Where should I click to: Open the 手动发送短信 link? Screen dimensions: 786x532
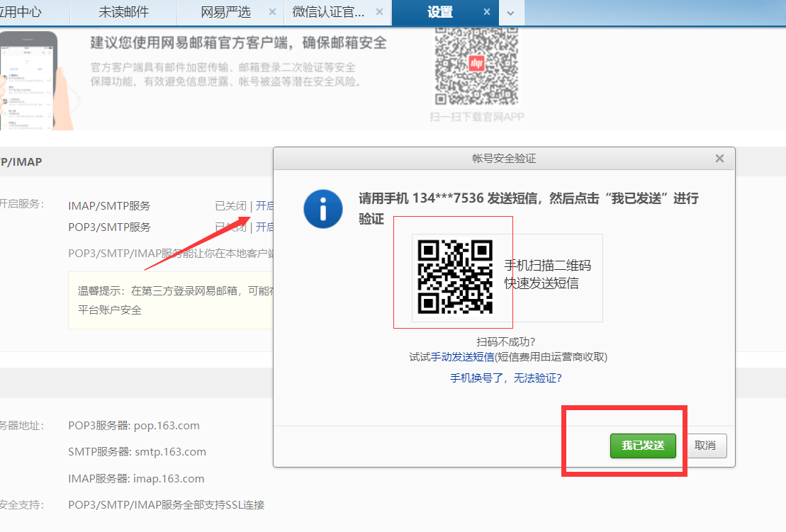pyautogui.click(x=462, y=356)
